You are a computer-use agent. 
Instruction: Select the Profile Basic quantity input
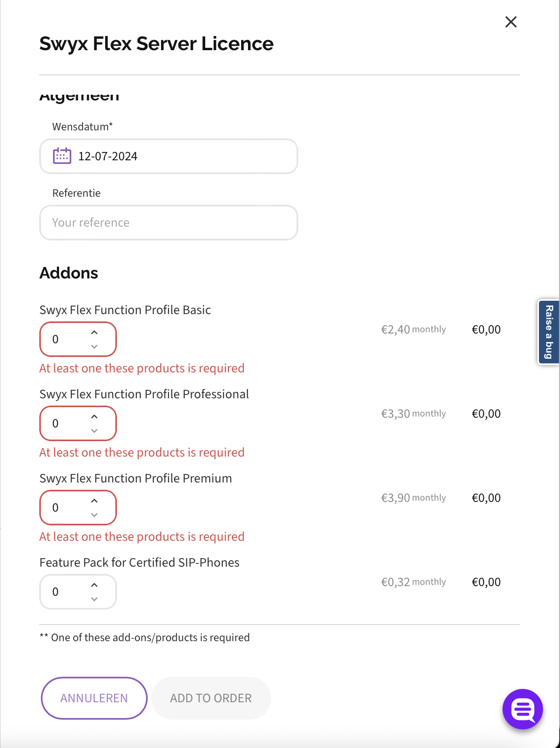(x=65, y=339)
